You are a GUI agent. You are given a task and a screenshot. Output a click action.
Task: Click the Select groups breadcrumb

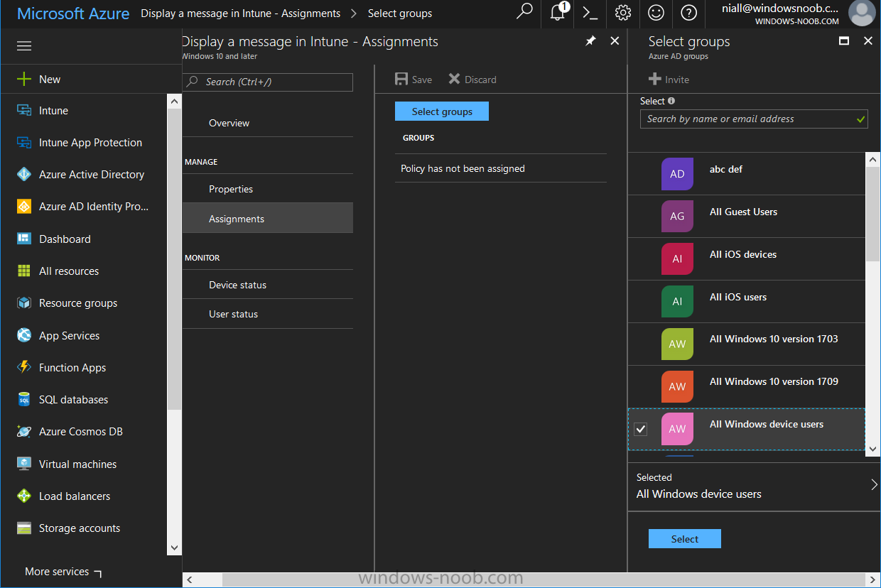(400, 13)
